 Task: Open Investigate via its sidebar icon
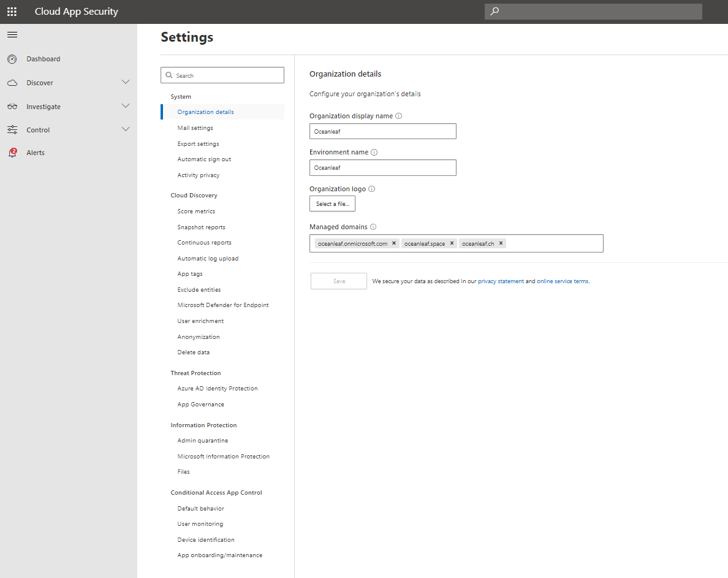click(x=12, y=106)
